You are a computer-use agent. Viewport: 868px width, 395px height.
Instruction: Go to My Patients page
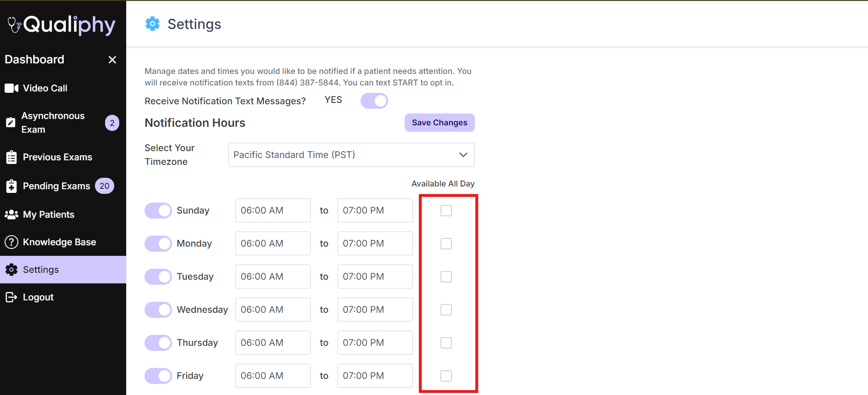(48, 214)
